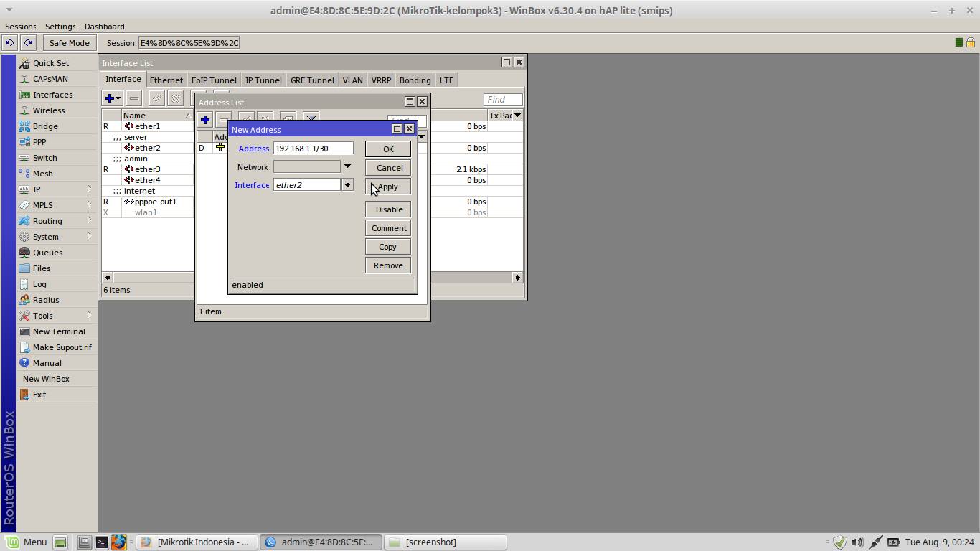Open Quick Set in the sidebar
The image size is (980, 551).
tap(50, 63)
